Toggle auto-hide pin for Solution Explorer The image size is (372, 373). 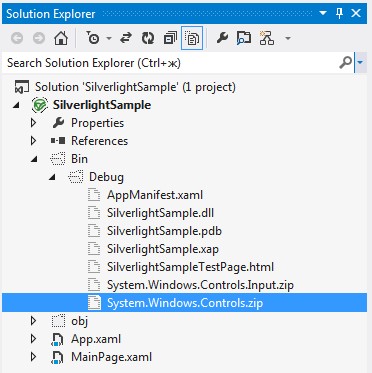[339, 14]
